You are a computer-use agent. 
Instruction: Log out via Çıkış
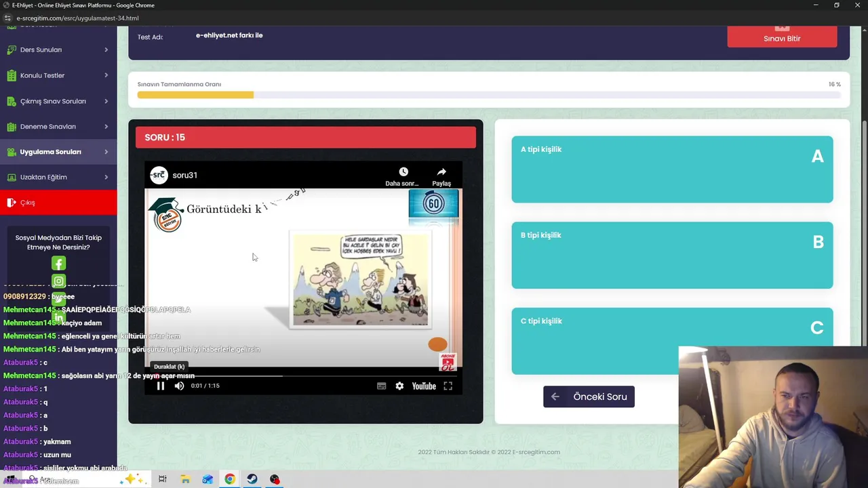(58, 203)
